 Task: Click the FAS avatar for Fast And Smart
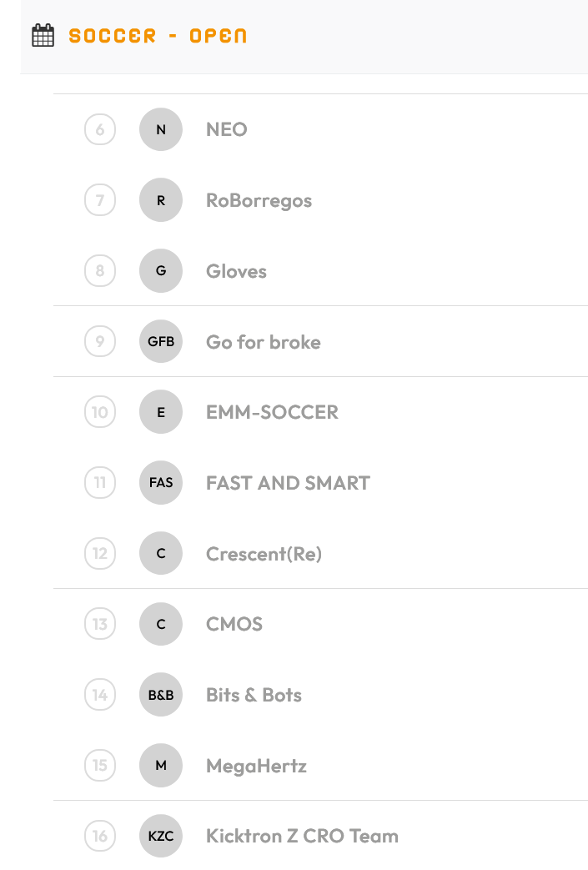click(x=161, y=483)
